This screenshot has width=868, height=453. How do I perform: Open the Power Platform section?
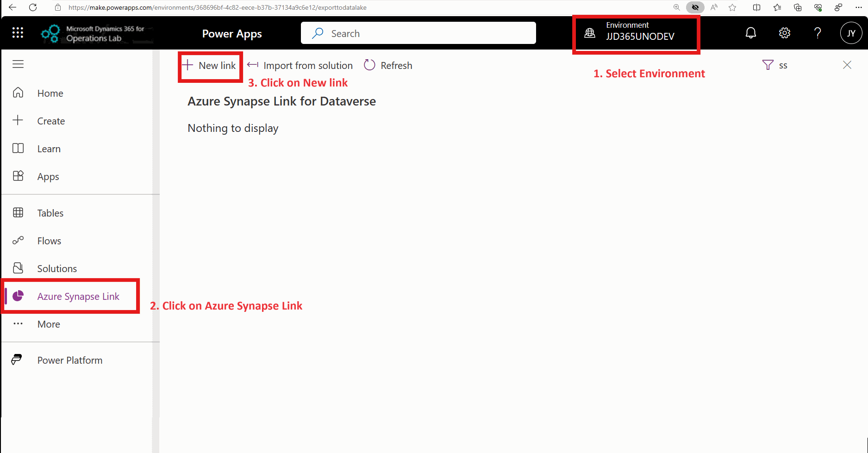pyautogui.click(x=69, y=360)
